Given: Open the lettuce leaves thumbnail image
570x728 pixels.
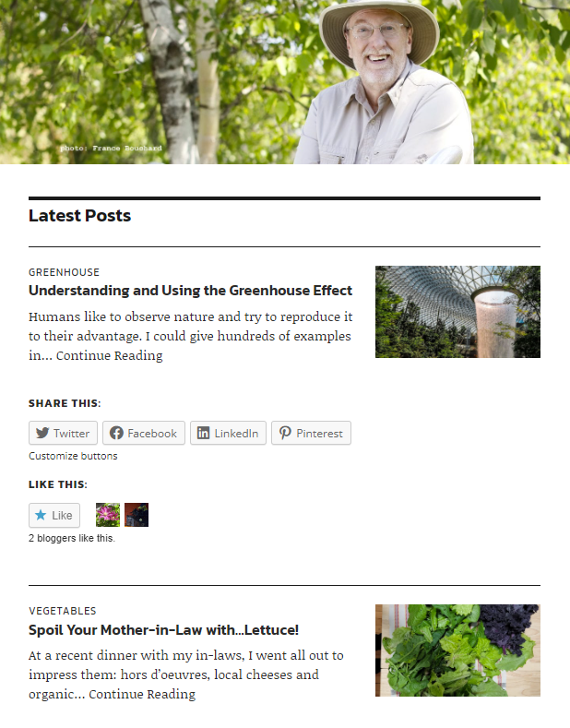Looking at the screenshot, I should pyautogui.click(x=457, y=650).
